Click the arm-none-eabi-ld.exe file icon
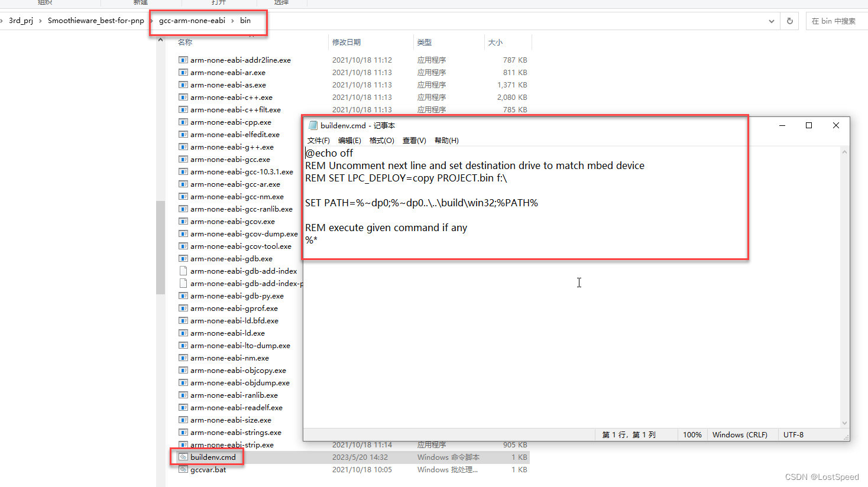Screen dimensions: 868x487 click(183, 333)
